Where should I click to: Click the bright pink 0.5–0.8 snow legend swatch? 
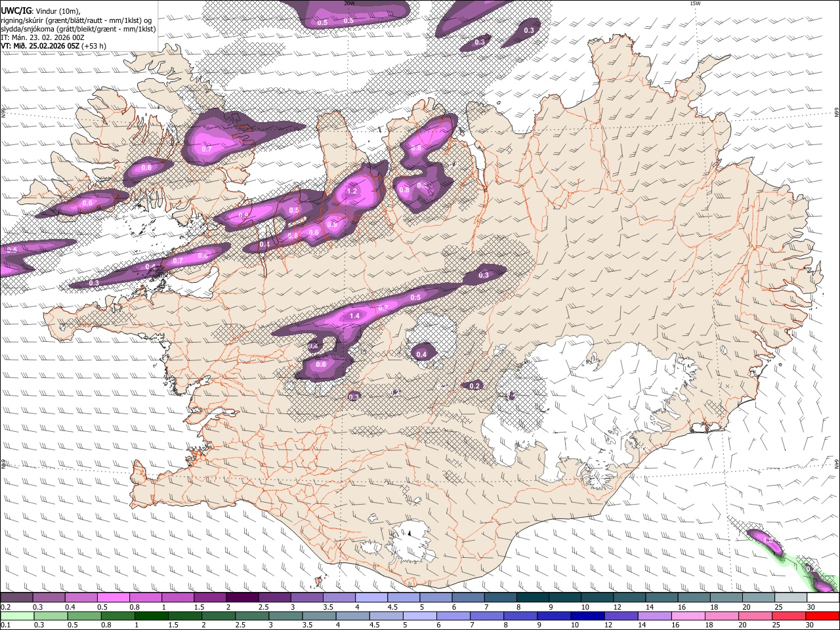tap(113, 598)
